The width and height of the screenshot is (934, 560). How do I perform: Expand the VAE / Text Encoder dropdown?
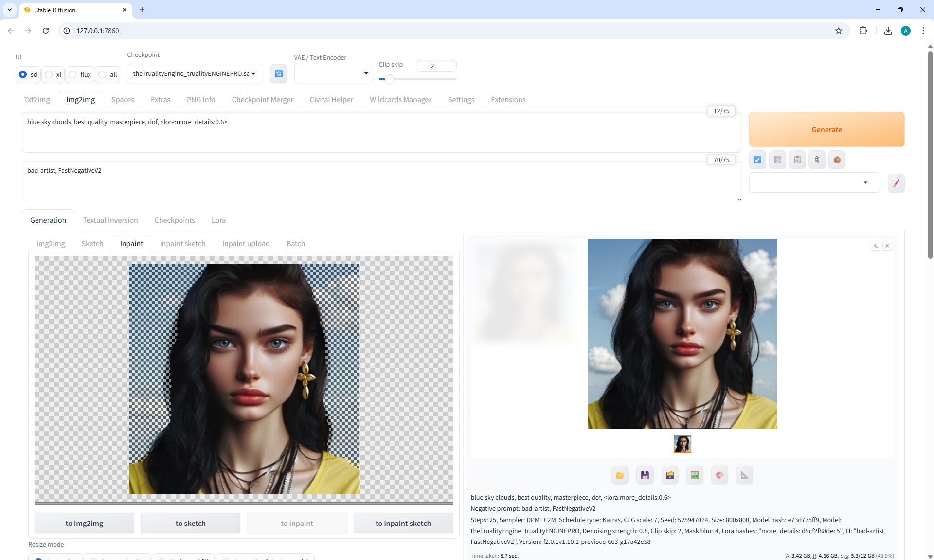pyautogui.click(x=333, y=73)
